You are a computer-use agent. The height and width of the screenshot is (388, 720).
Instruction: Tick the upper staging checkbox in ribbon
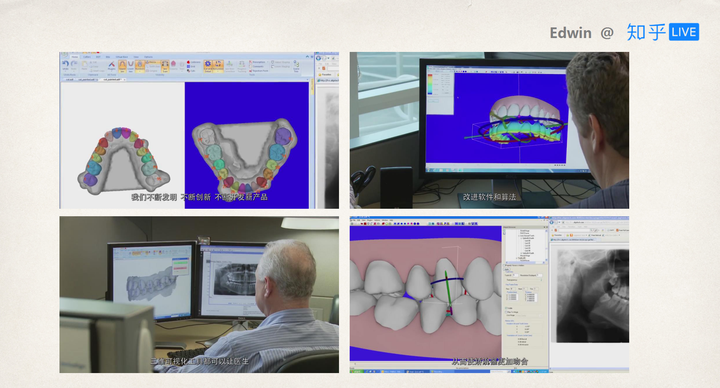point(273,62)
